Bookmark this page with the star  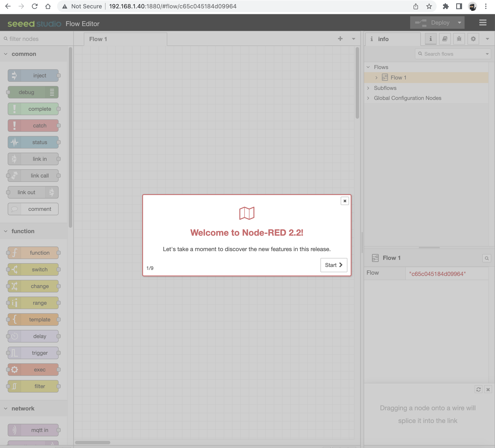tap(429, 6)
